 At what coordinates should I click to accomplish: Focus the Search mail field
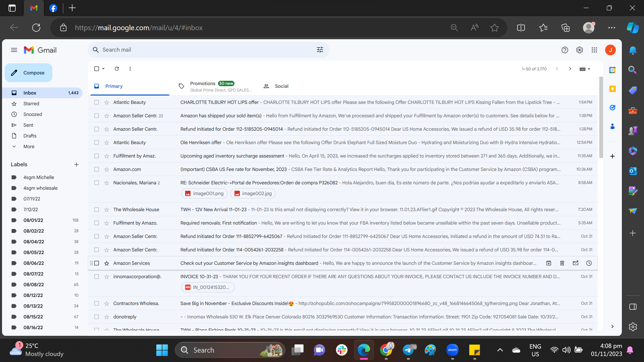pyautogui.click(x=208, y=50)
